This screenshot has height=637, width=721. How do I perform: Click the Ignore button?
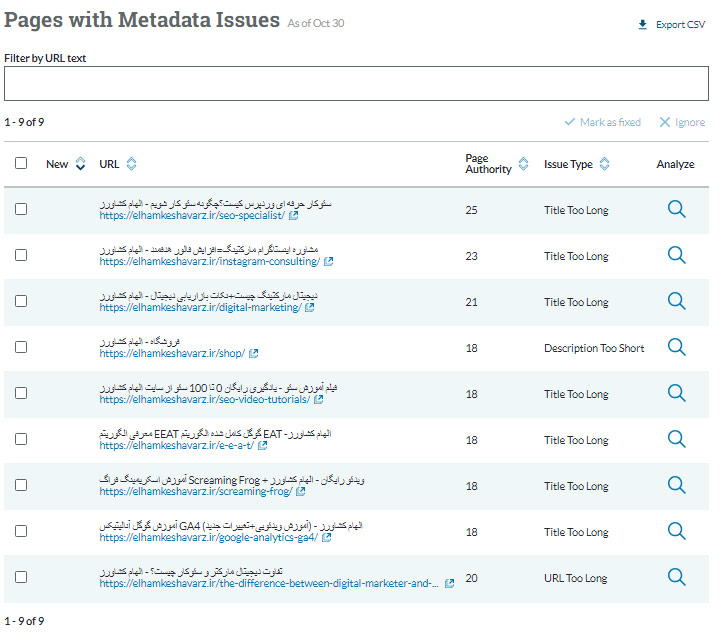point(681,122)
